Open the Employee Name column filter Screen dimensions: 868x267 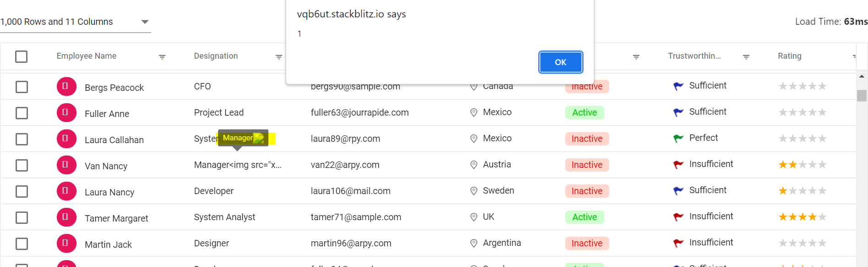point(162,57)
